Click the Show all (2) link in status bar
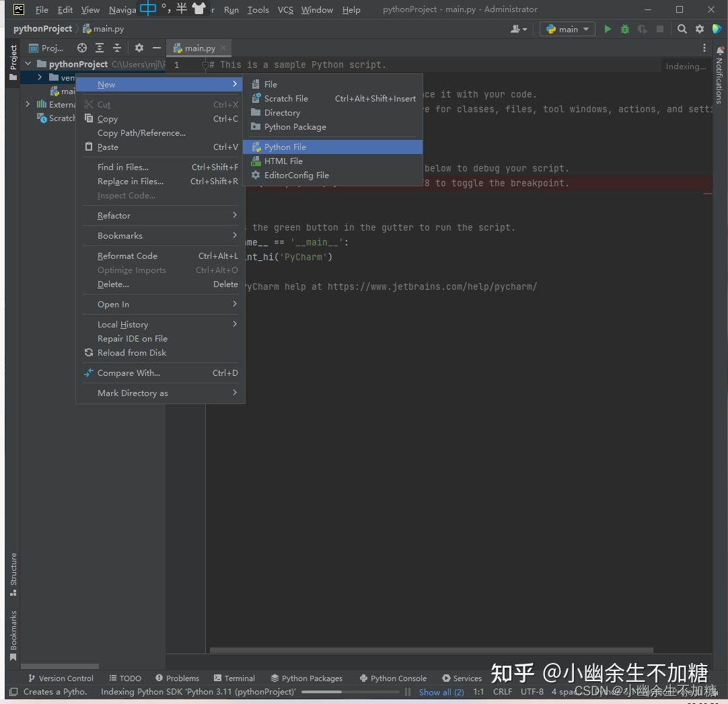Viewport: 728px width, 704px height. point(441,692)
